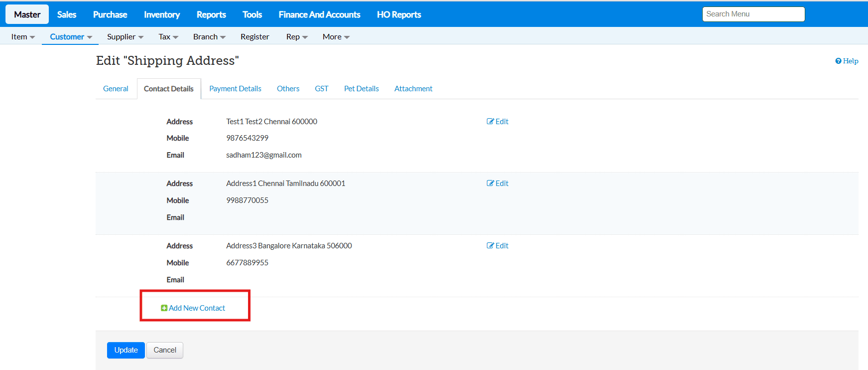Open the Others tab

[x=288, y=89]
